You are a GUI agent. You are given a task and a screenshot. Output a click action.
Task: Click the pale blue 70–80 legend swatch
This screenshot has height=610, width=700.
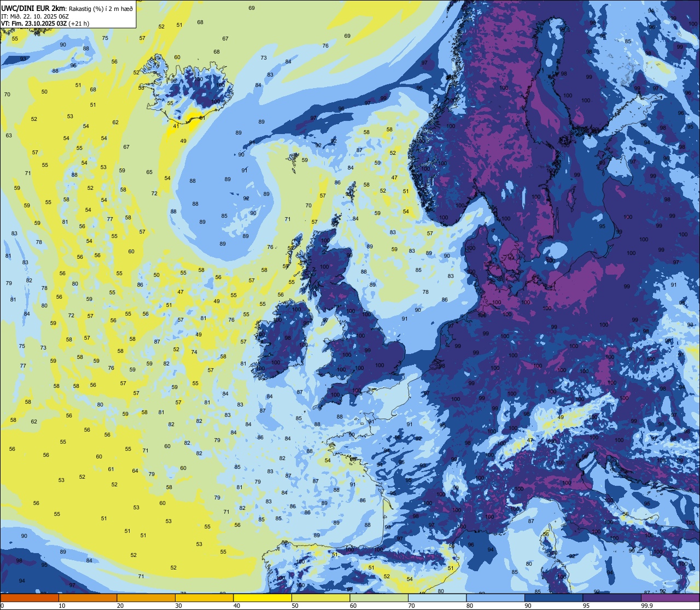437,598
